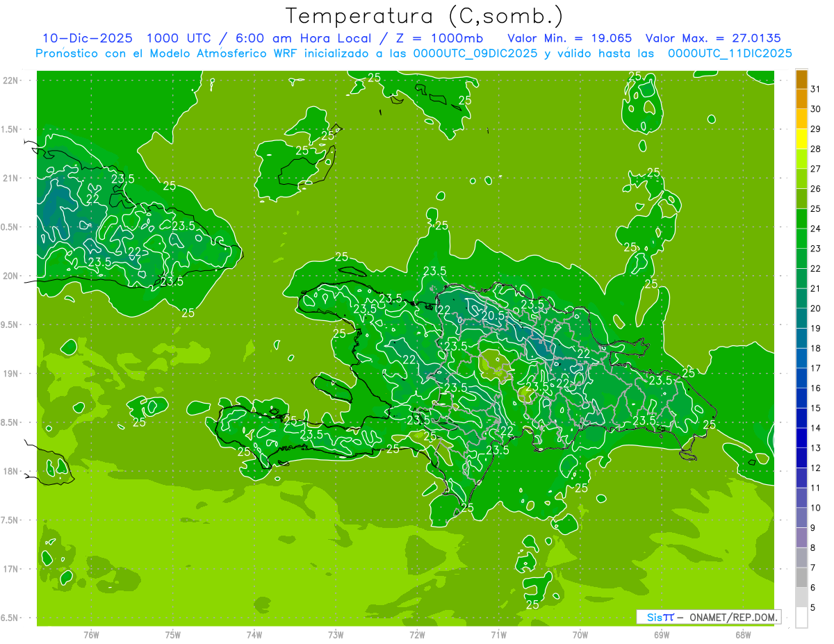Click the 'Temperatura (C,somb.)' map title
The width and height of the screenshot is (834, 644).
(x=424, y=16)
